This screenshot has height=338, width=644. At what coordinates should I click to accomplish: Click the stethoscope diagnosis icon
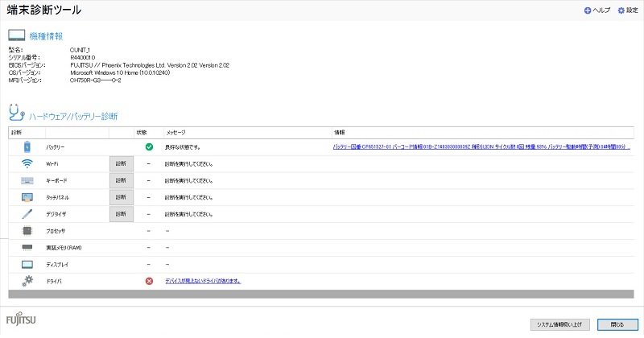(x=16, y=113)
